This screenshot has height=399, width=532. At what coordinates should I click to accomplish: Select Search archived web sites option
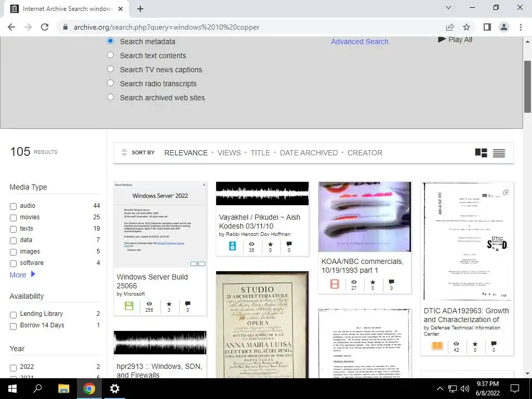click(110, 97)
